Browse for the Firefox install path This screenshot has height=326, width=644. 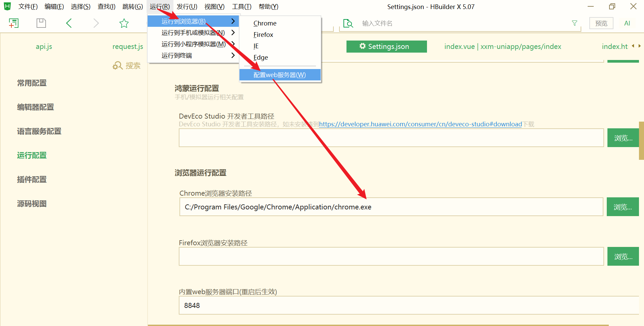pyautogui.click(x=623, y=256)
